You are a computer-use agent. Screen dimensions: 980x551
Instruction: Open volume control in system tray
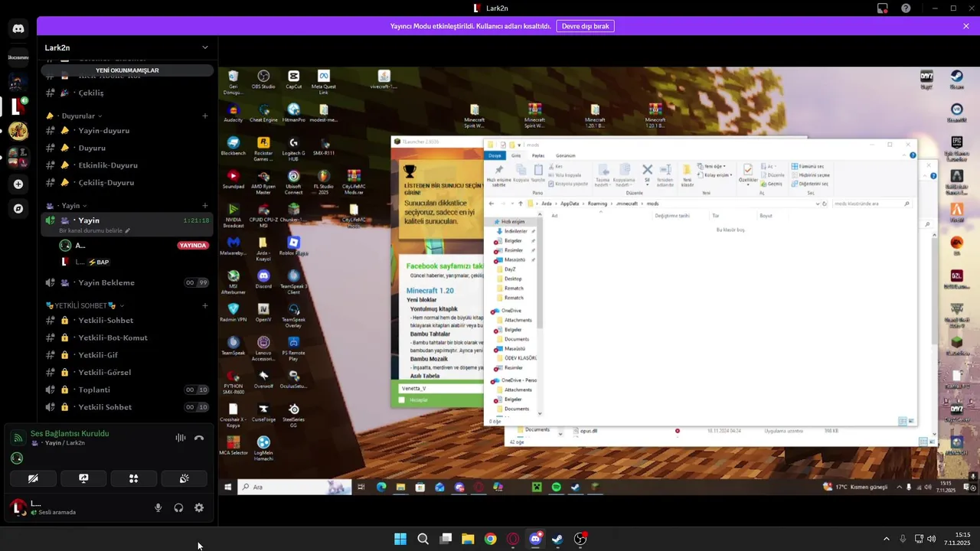(x=932, y=539)
